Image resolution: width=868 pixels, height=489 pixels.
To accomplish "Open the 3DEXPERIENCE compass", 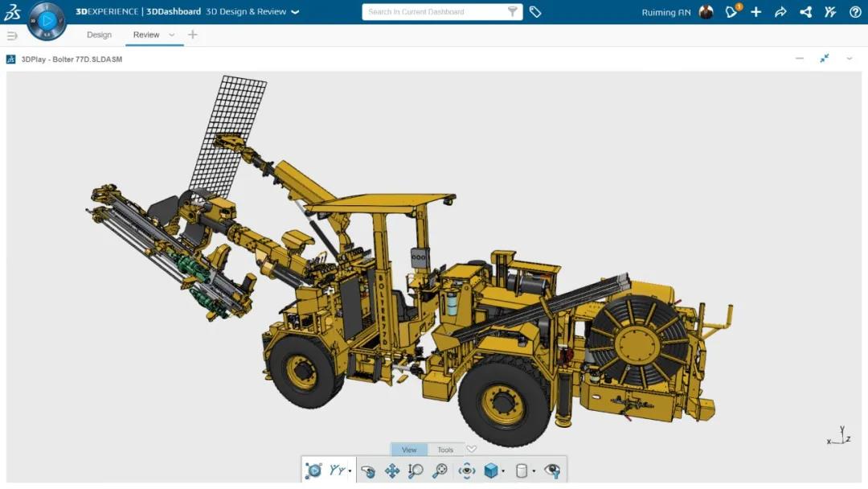I will coord(47,21).
